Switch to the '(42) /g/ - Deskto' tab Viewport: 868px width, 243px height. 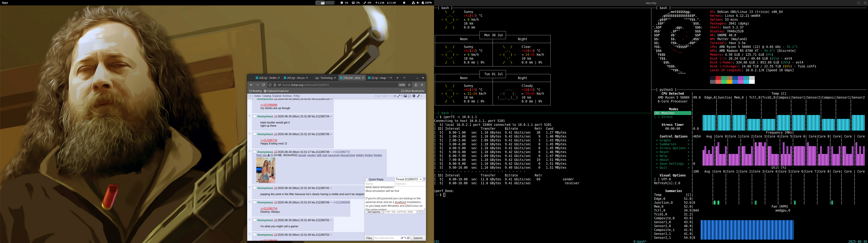(268, 78)
